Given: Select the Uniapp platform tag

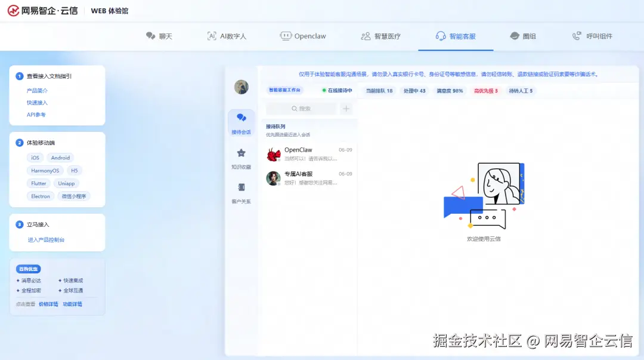Looking at the screenshot, I should pyautogui.click(x=66, y=183).
